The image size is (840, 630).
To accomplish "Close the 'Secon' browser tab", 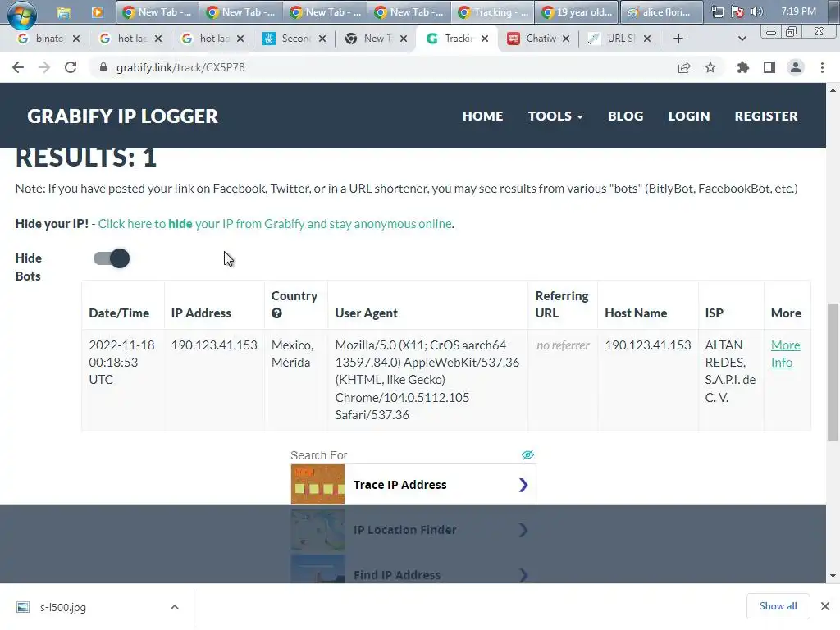I will (x=322, y=39).
